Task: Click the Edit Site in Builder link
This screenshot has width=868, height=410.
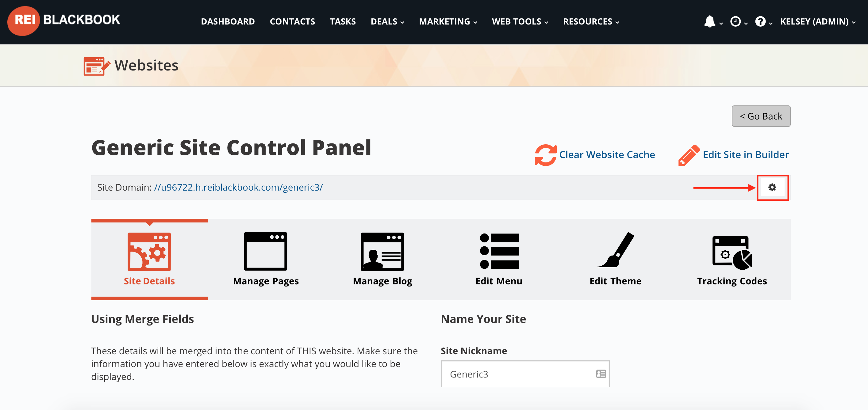Action: coord(746,154)
